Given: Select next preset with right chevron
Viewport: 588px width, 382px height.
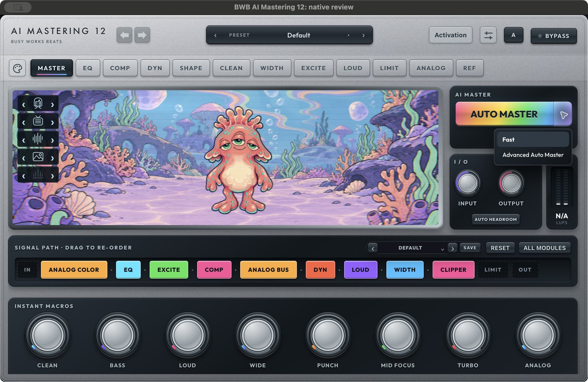Looking at the screenshot, I should tap(364, 35).
